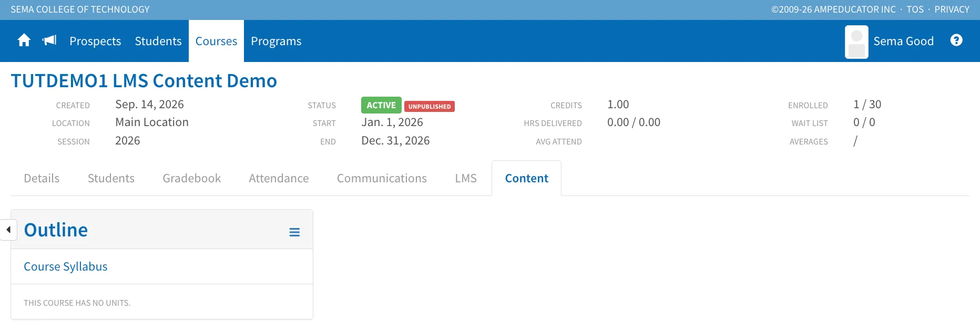Click the Outline heading
The width and height of the screenshot is (980, 331).
(56, 230)
